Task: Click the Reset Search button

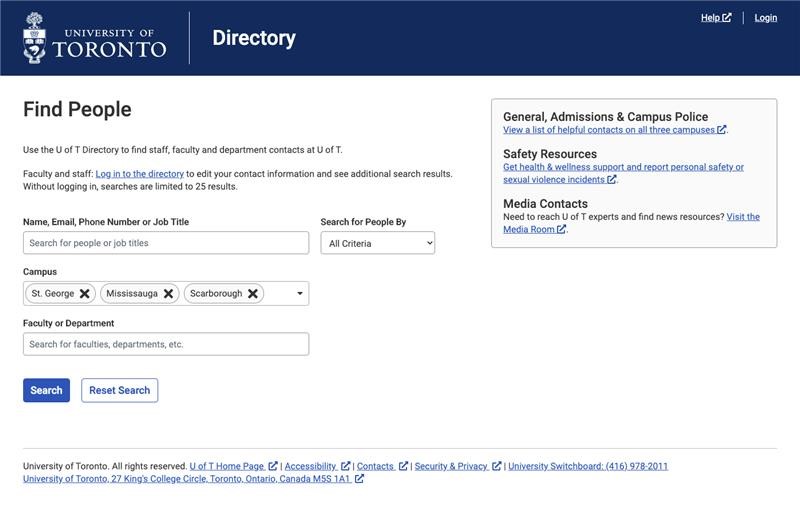Action: (x=119, y=390)
